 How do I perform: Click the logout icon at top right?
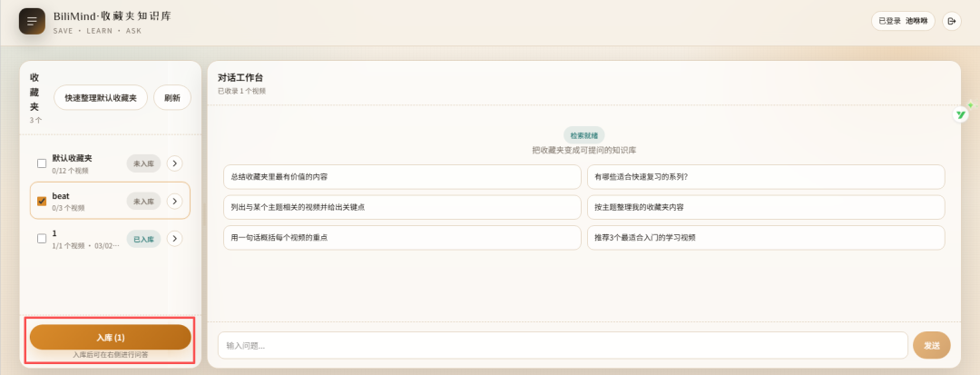[951, 21]
